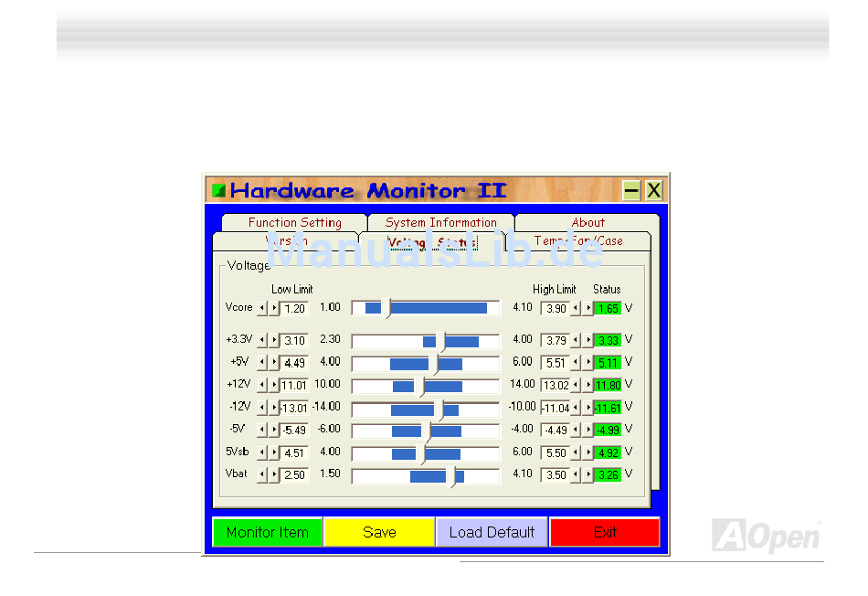Increase 5Vsb low limit with right arrow

(274, 452)
